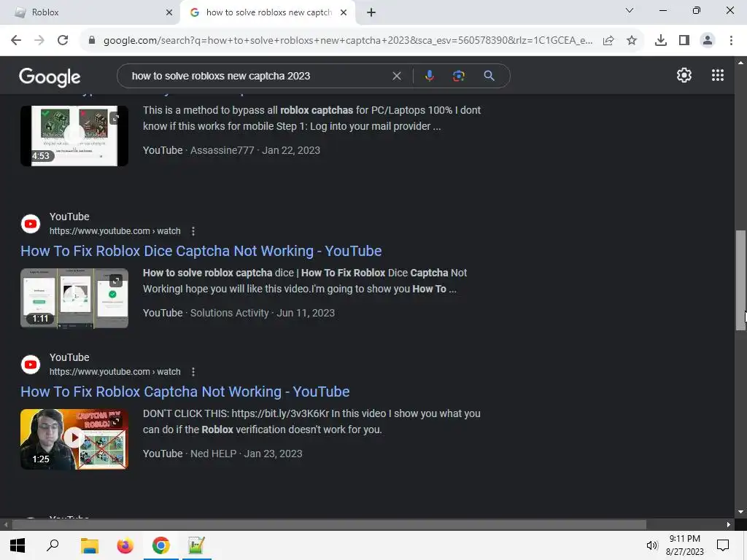View site information via the lock icon
This screenshot has height=560, width=747.
click(92, 41)
